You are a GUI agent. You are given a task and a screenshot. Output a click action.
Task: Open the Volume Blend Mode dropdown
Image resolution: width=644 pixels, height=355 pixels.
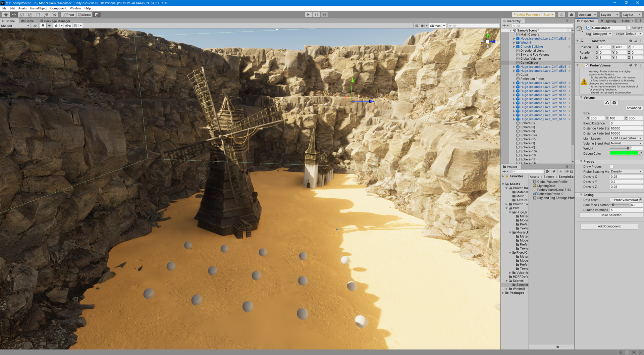[625, 143]
